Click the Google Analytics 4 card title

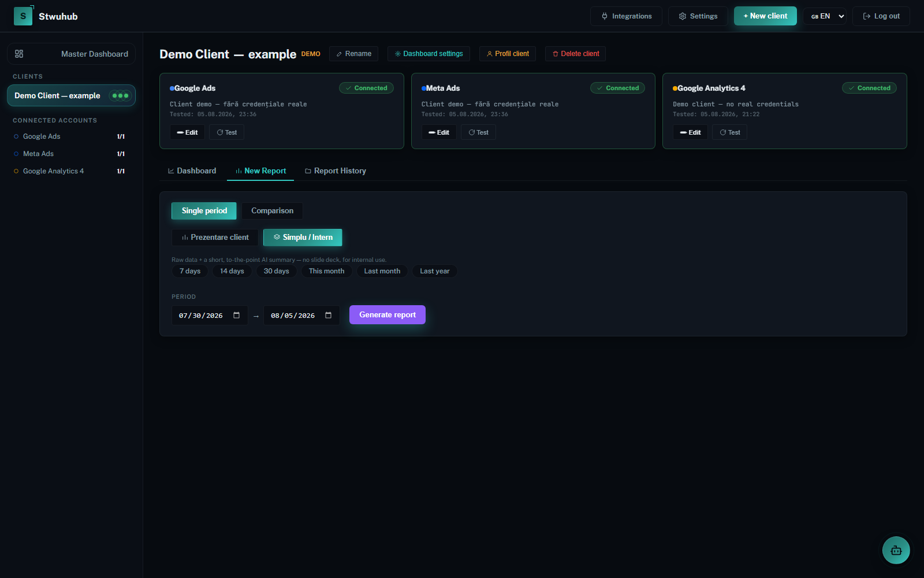711,88
